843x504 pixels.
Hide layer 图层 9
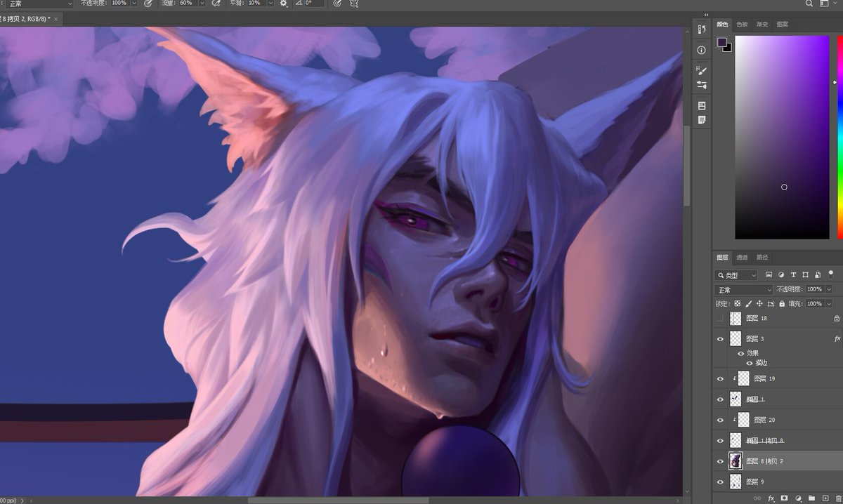coord(720,482)
